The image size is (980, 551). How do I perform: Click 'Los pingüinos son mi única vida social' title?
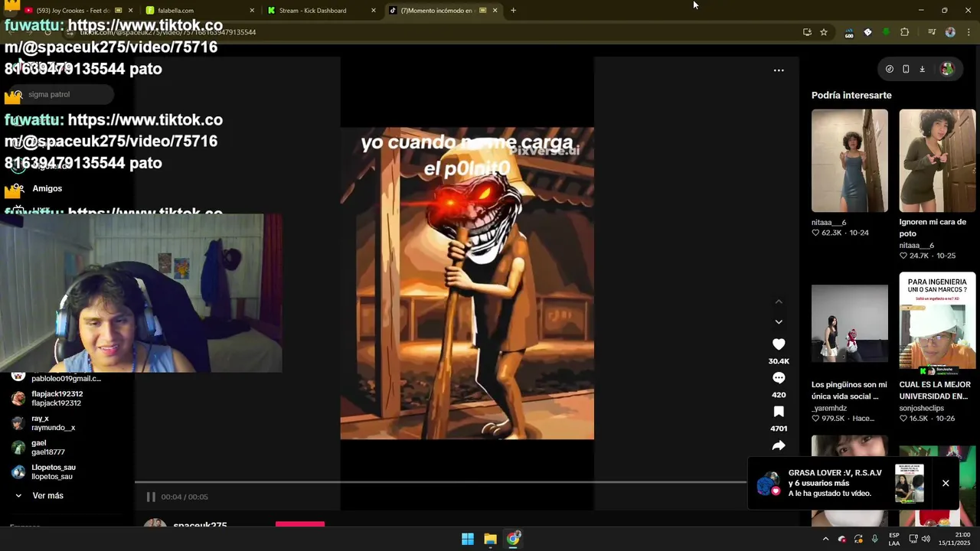click(x=849, y=390)
